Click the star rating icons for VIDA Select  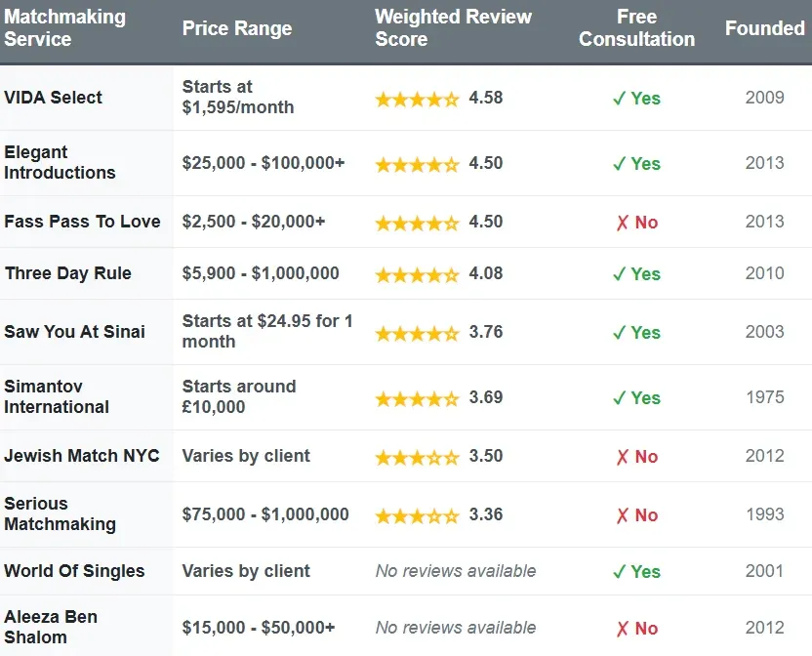(x=417, y=99)
